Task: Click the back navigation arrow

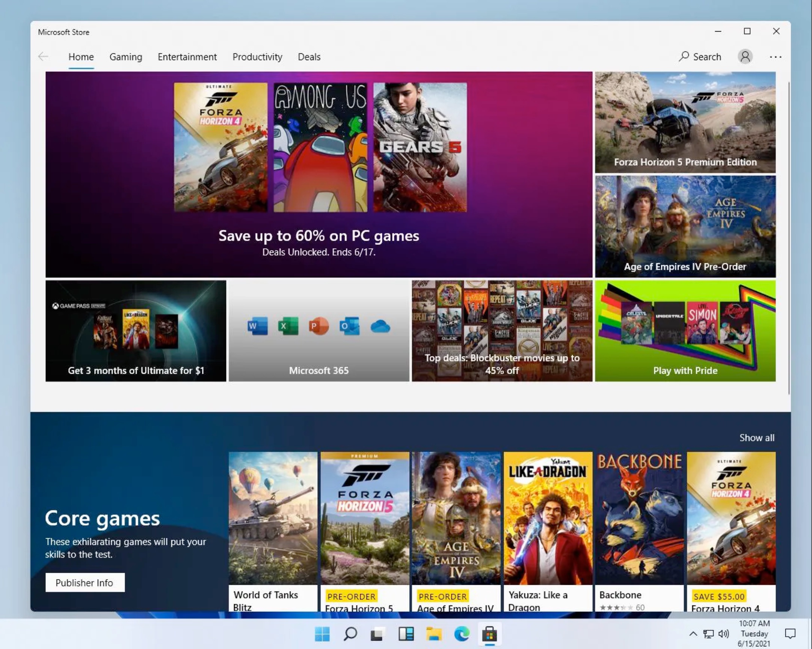Action: point(43,56)
